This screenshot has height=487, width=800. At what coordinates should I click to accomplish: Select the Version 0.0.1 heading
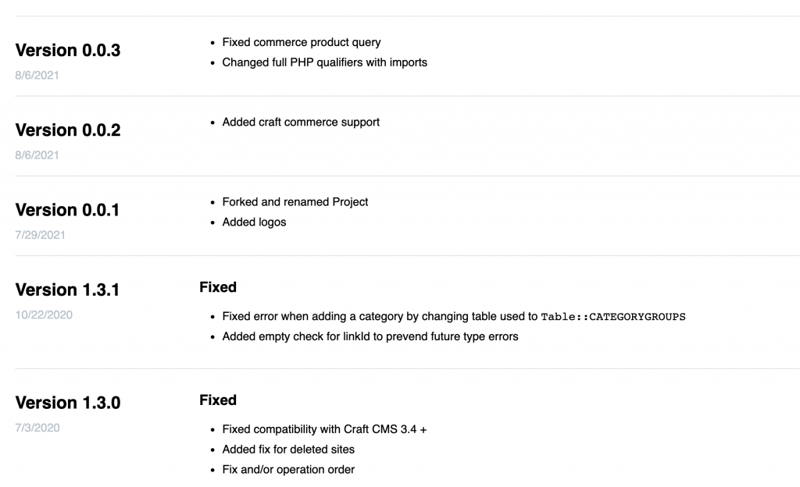[x=68, y=210]
